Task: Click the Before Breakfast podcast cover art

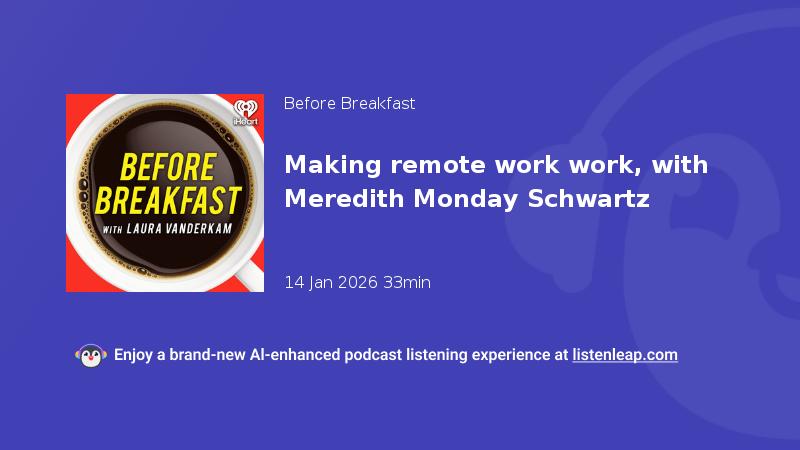Action: pos(165,193)
